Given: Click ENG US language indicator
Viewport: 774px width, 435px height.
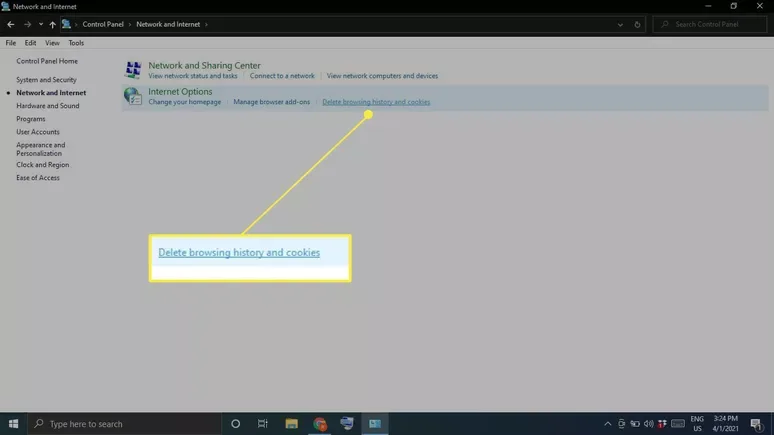Looking at the screenshot, I should click(697, 424).
